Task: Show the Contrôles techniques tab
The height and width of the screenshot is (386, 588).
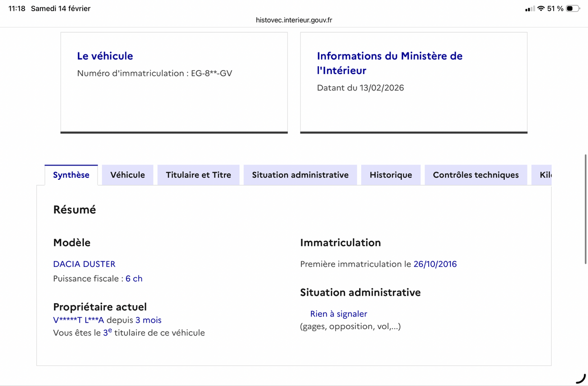Action: click(475, 175)
